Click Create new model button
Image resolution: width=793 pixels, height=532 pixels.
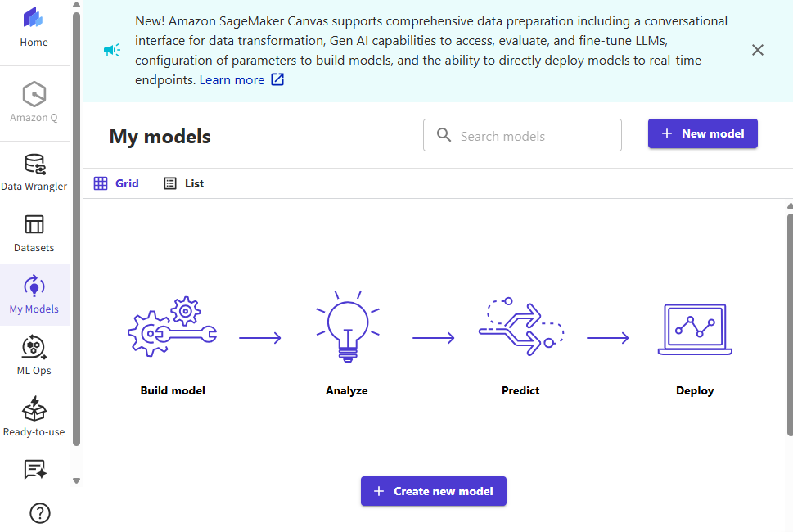(433, 491)
